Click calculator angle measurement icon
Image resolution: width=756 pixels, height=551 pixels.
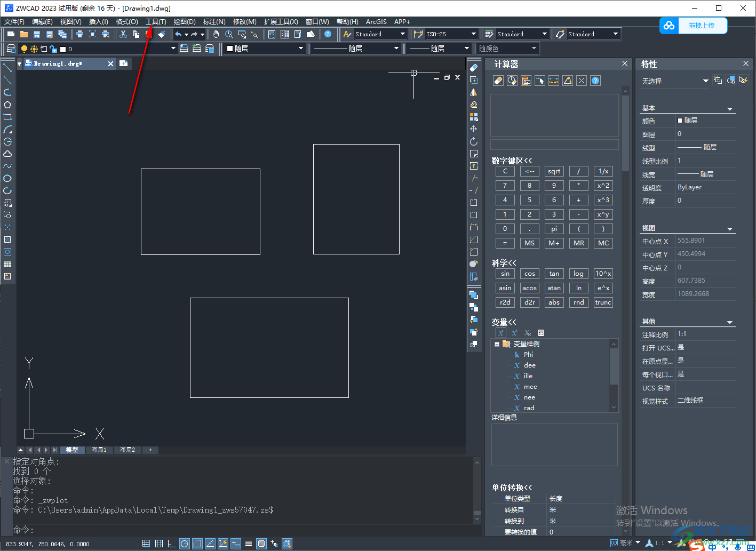click(x=568, y=81)
